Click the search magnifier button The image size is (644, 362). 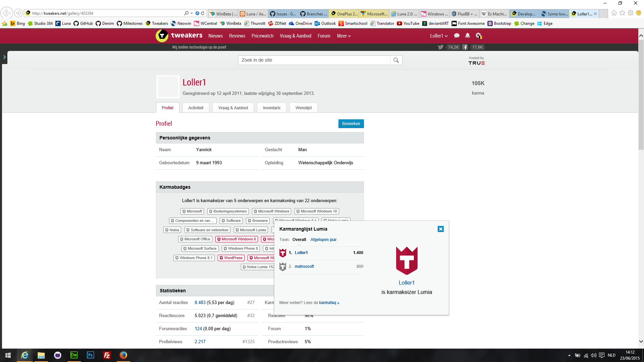[396, 60]
